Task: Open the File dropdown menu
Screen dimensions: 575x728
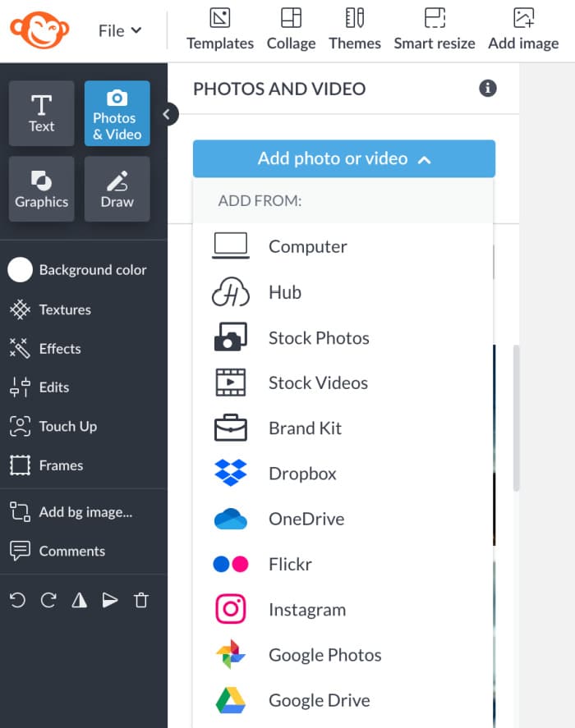Action: (x=119, y=30)
